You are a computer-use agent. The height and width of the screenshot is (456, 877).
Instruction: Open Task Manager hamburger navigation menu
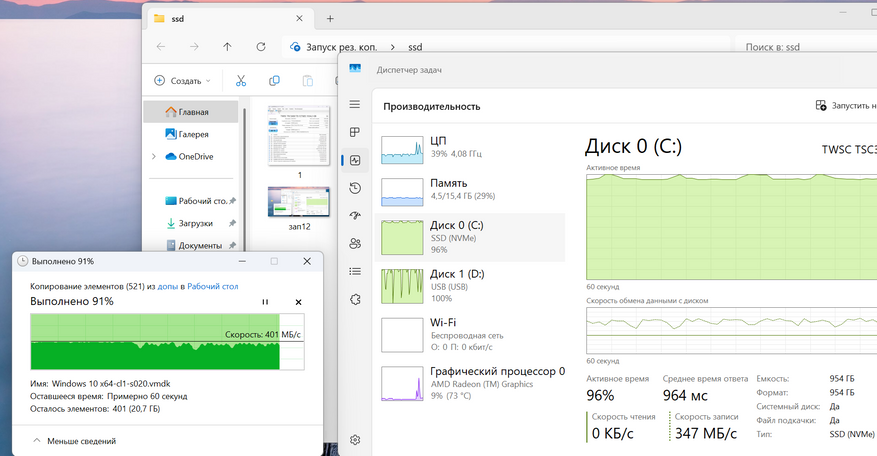tap(355, 105)
